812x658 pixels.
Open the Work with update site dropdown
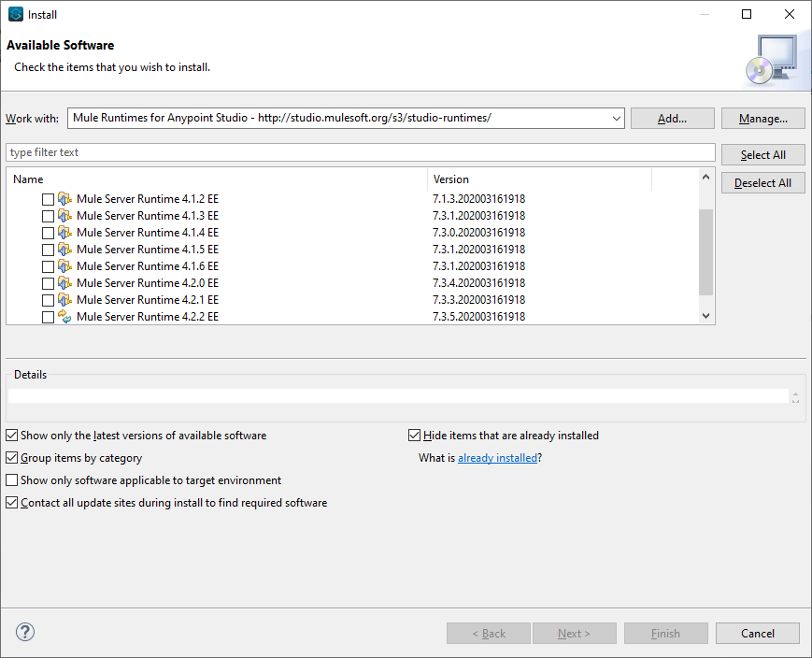617,118
